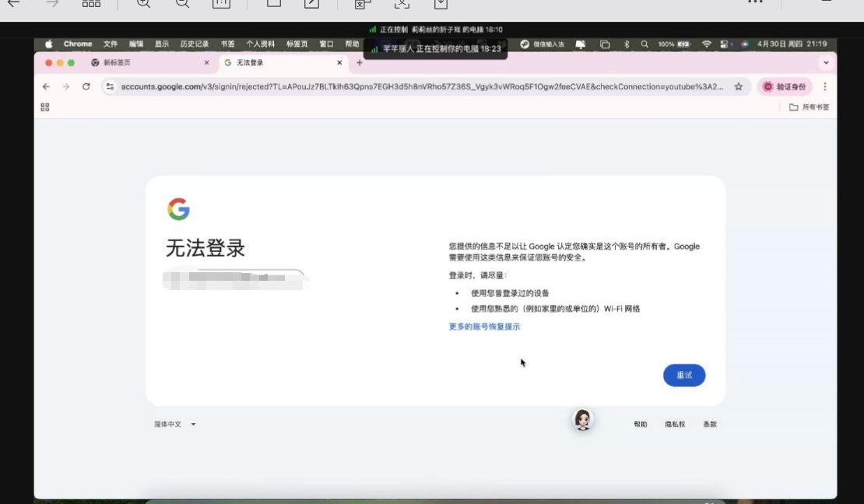
Task: Open the Apple menu
Action: [x=48, y=44]
